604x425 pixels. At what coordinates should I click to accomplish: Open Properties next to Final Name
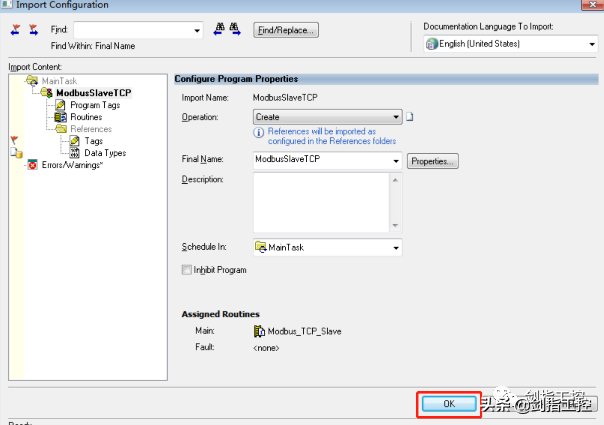433,160
